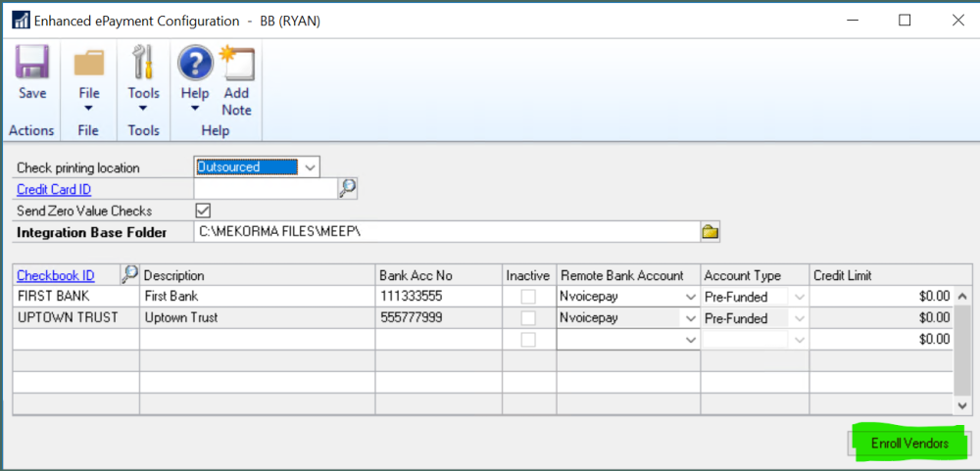Click the Credit Card ID lookup magnifier
980x471 pixels.
tap(348, 189)
